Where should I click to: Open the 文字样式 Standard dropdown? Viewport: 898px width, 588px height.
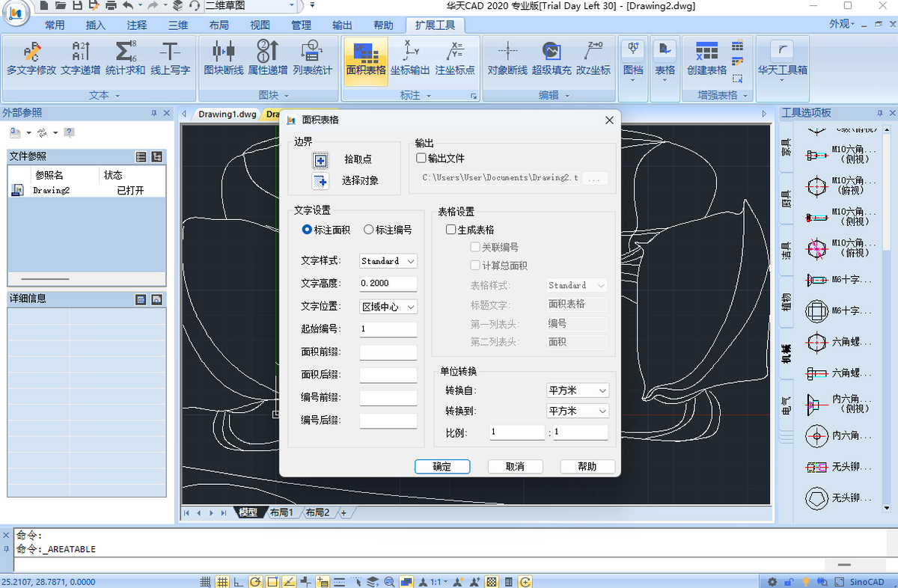click(x=388, y=261)
